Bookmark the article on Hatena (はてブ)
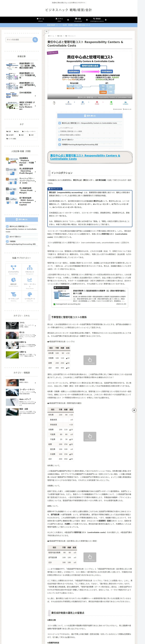The image size is (145, 644). click(83, 103)
